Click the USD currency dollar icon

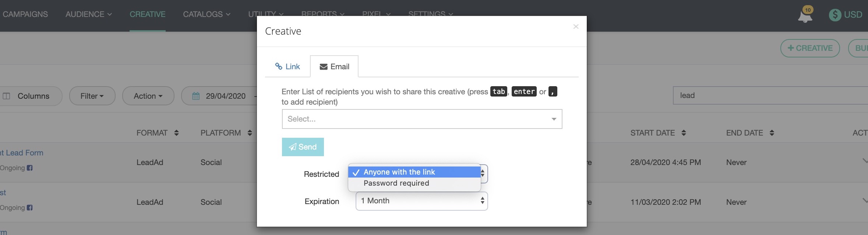tap(835, 15)
